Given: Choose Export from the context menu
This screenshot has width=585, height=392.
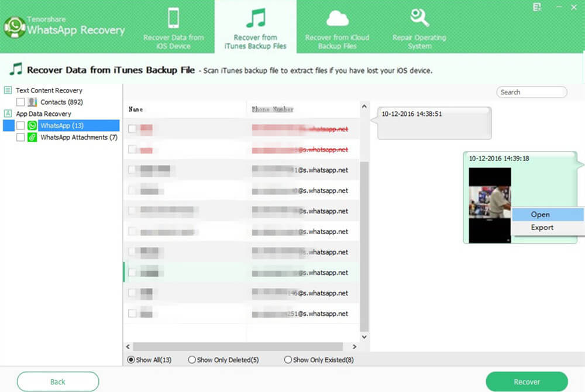Looking at the screenshot, I should click(x=548, y=228).
